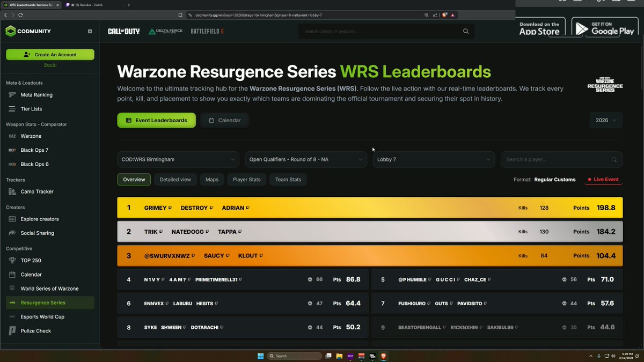Open Social Sharing in the sidebar

(x=50, y=233)
